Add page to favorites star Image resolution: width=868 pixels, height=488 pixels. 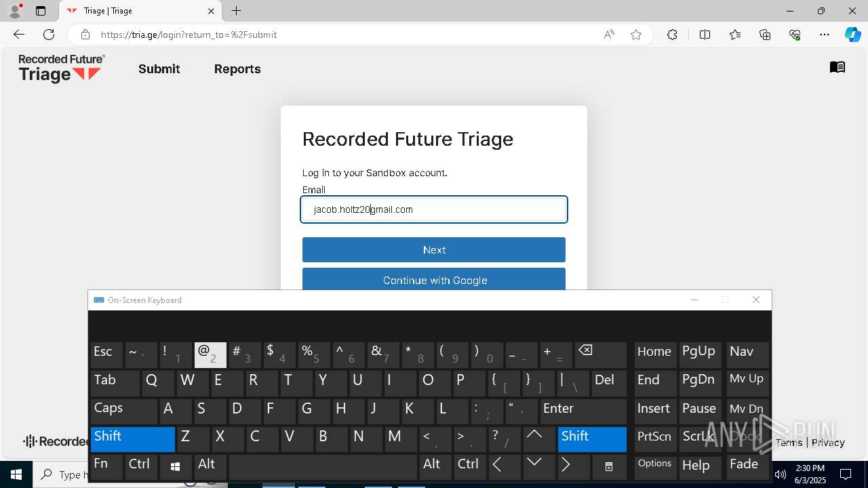[636, 35]
